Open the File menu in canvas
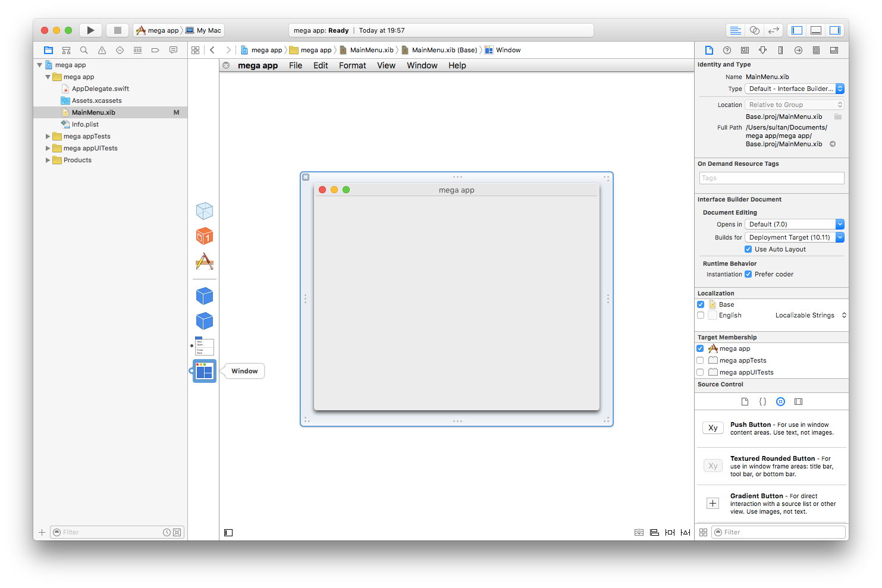 click(x=296, y=65)
